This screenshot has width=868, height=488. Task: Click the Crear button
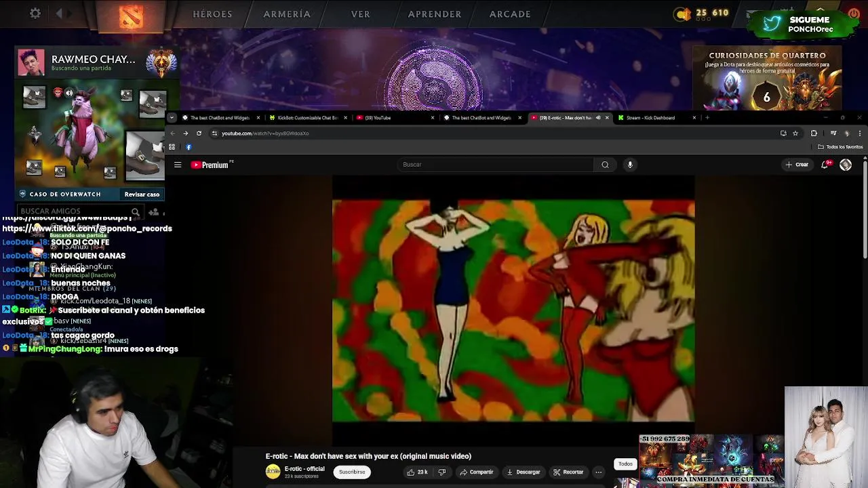797,165
